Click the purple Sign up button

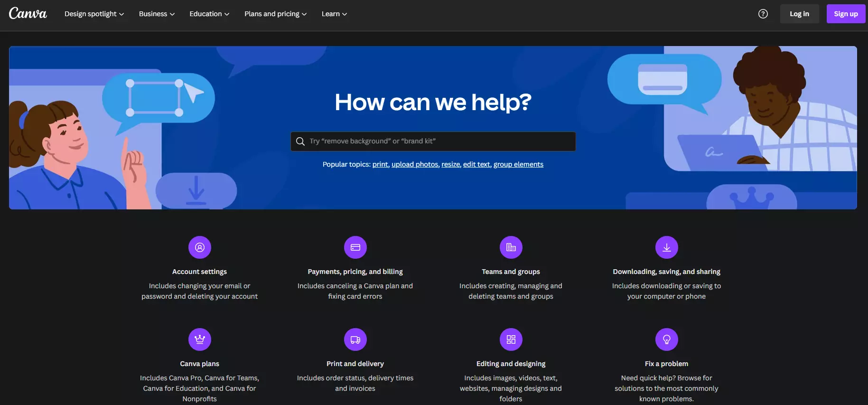point(846,14)
